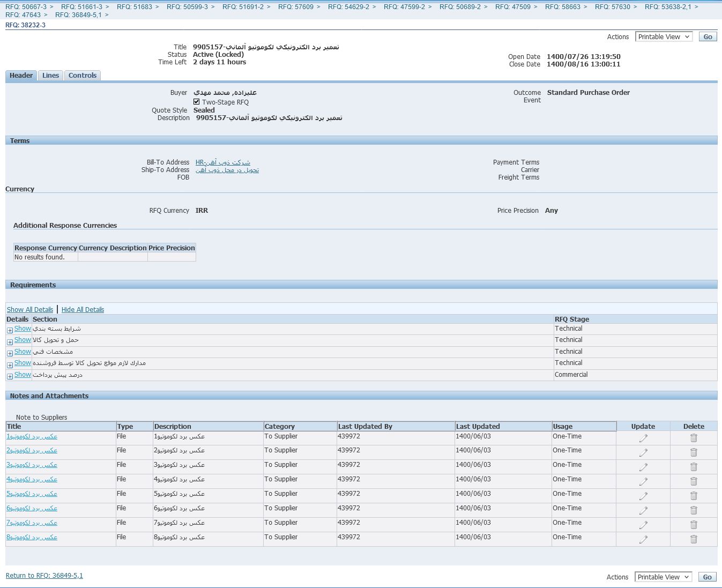The image size is (722, 588).
Task: Click the pencil update icon for attachment 6
Action: (643, 510)
